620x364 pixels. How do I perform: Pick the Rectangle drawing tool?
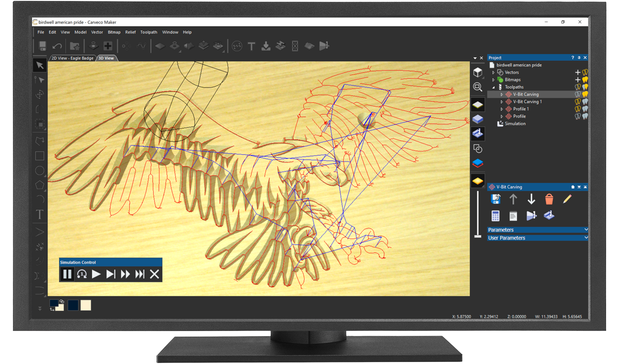[39, 156]
